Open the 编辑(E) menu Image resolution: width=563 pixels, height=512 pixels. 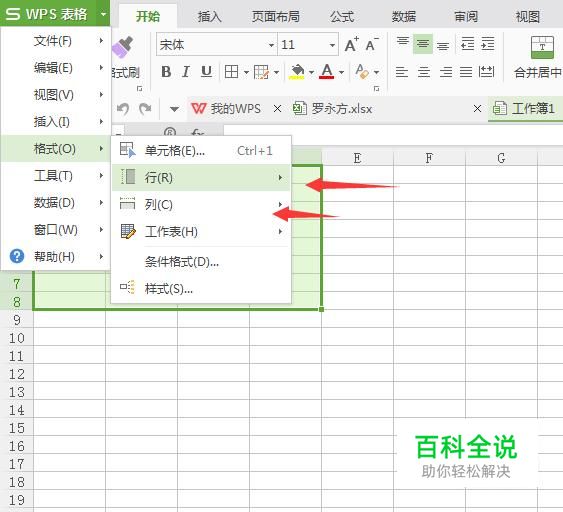tap(55, 68)
